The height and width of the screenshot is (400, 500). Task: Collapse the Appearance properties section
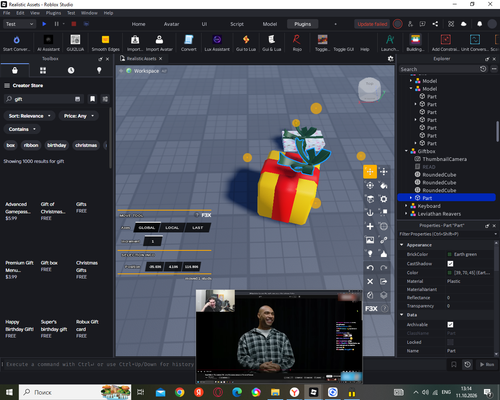(402, 245)
